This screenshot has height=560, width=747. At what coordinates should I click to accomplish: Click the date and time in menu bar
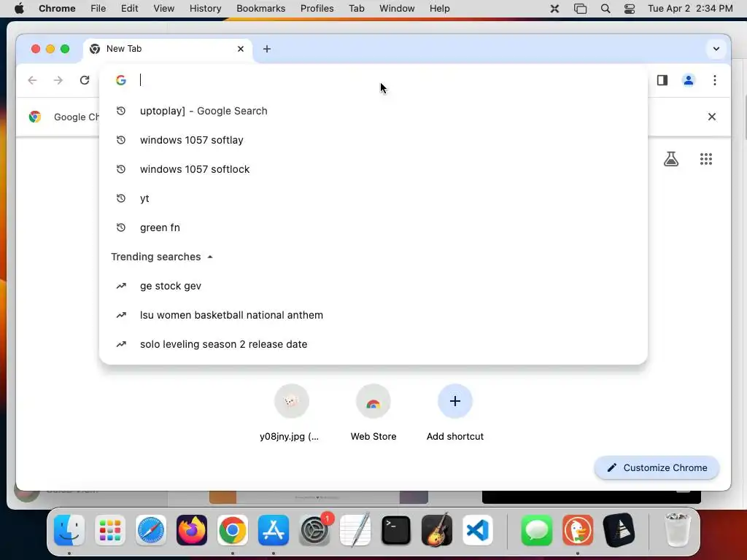690,9
